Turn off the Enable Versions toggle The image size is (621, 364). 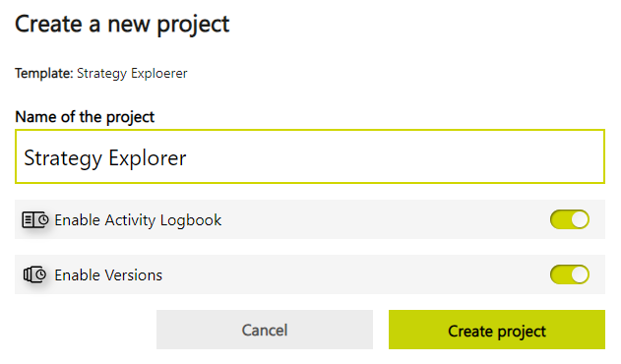pos(570,274)
